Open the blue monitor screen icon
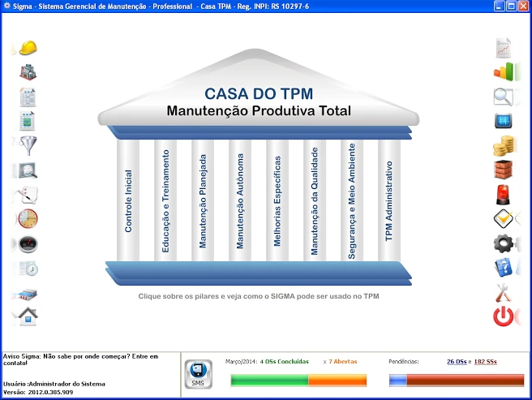 503,121
